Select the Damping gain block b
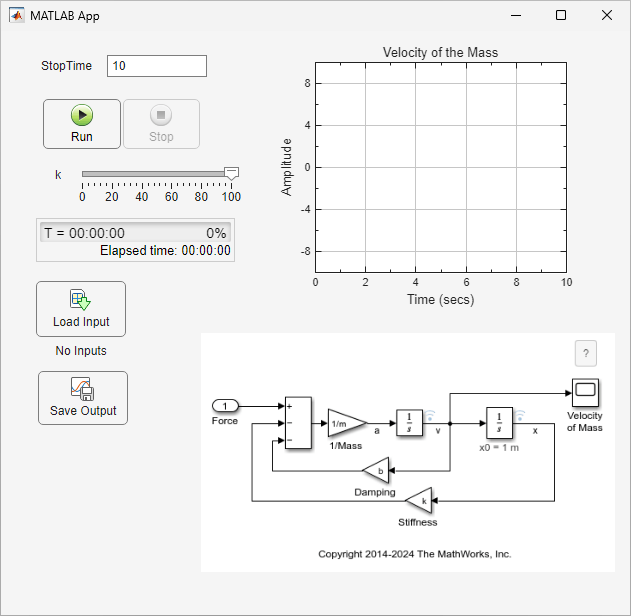Screen dimensions: 631x616 (376, 470)
